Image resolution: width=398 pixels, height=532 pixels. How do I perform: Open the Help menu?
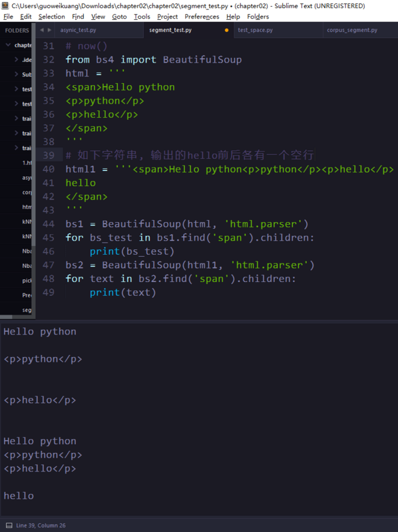click(233, 17)
